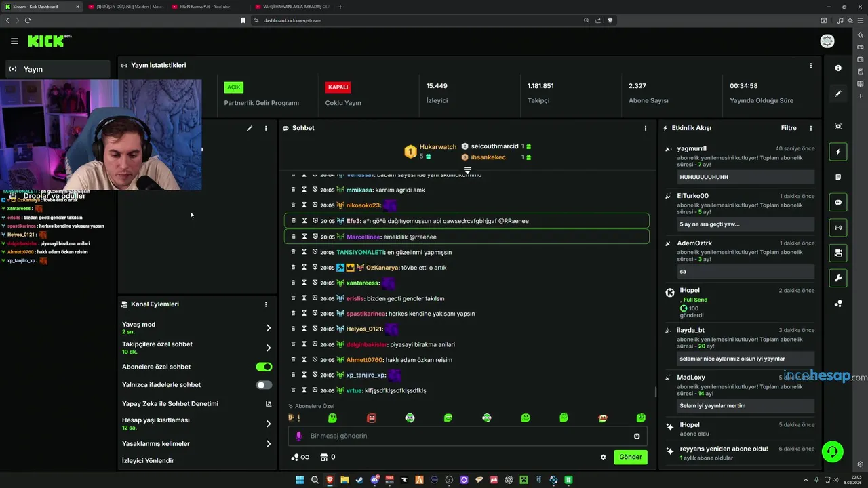Click yagmurrll in the activity feed
Viewport: 868px width, 488px height.
[692, 148]
